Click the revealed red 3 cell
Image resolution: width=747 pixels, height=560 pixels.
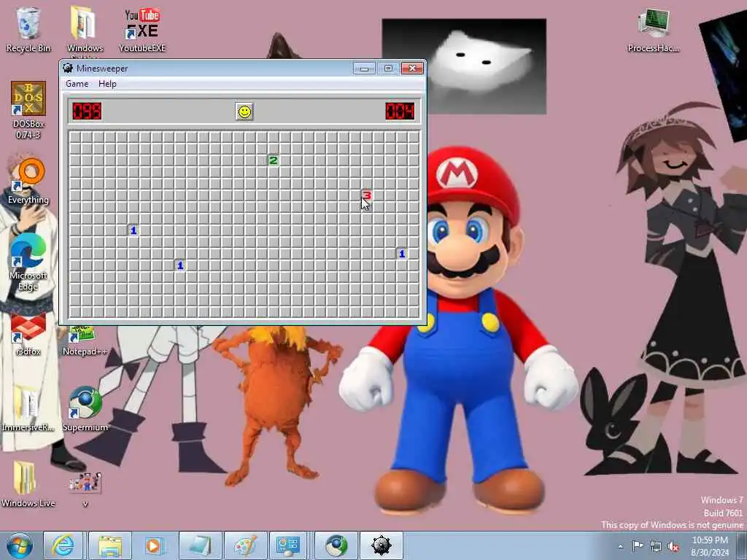[x=366, y=195]
